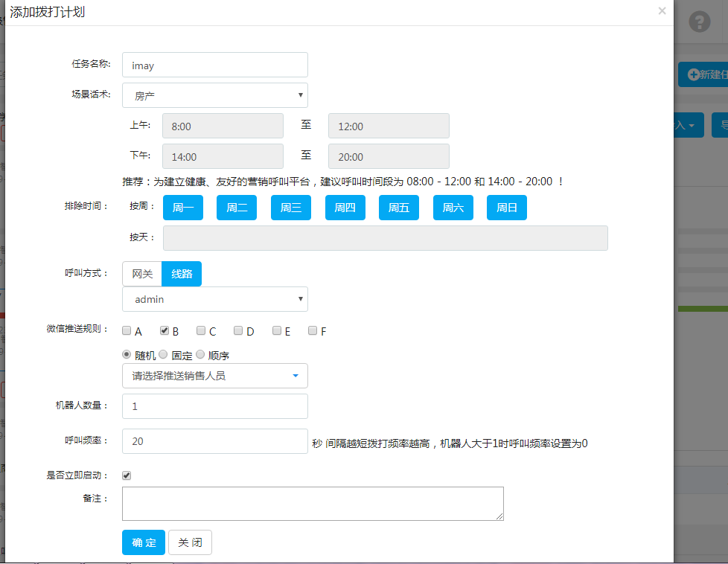The image size is (728, 564).
Task: Click the morning start time 8:00 field
Action: 223,126
